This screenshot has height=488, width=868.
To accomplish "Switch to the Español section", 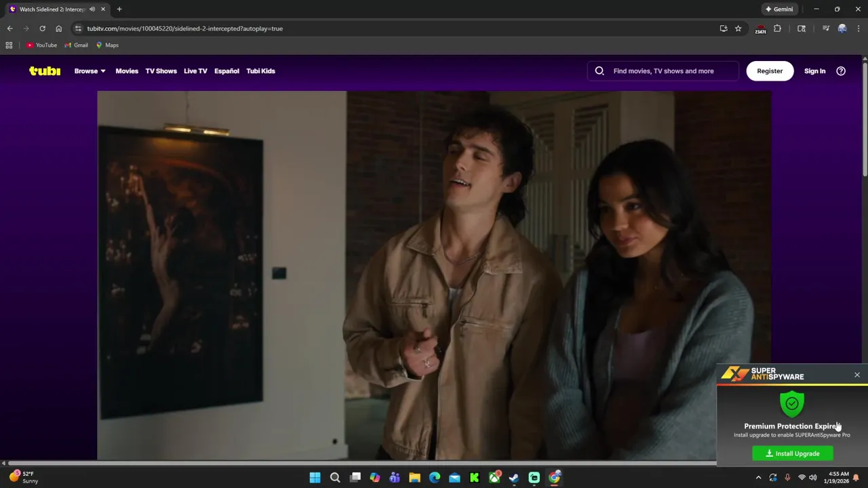I will click(x=226, y=70).
